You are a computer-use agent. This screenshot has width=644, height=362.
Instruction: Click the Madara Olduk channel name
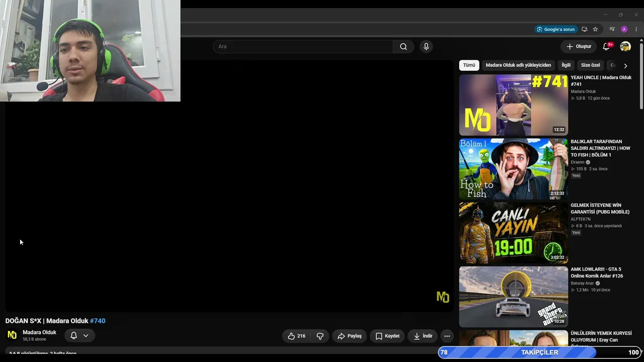[x=39, y=332]
